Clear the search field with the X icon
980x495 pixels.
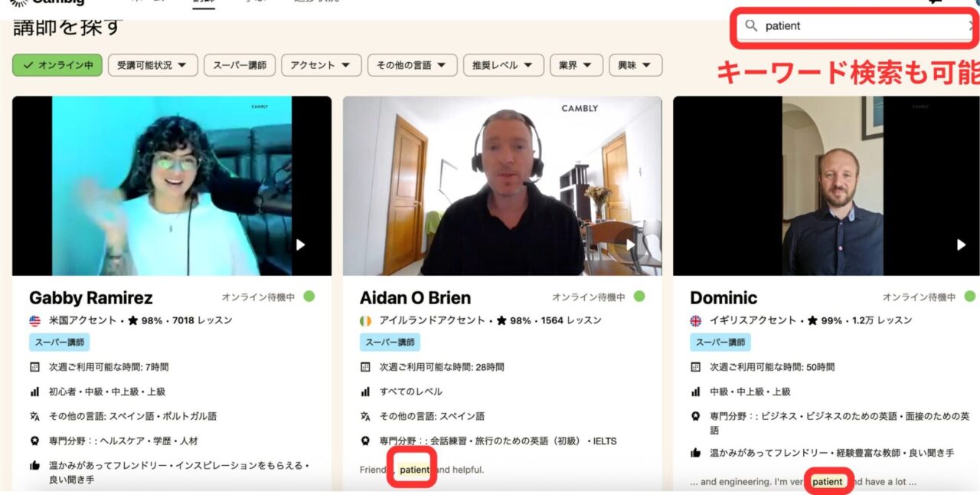[x=972, y=26]
